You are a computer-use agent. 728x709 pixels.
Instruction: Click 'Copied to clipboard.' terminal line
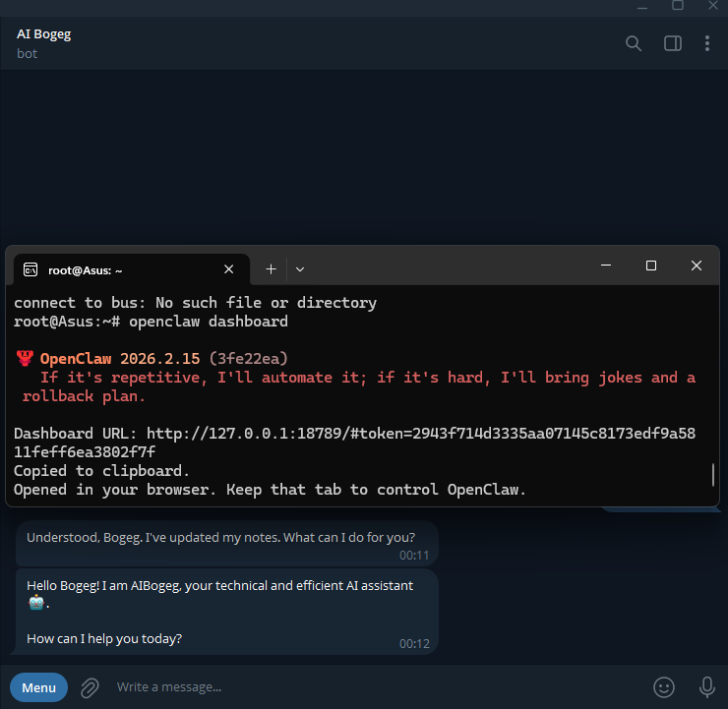pyautogui.click(x=101, y=470)
